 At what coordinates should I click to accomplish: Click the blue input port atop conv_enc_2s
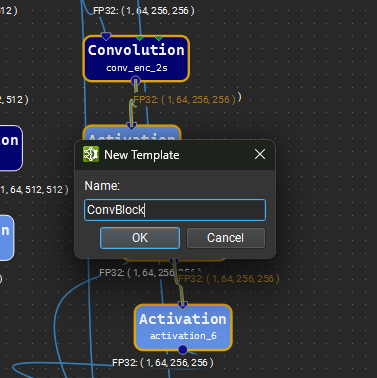[x=106, y=36]
